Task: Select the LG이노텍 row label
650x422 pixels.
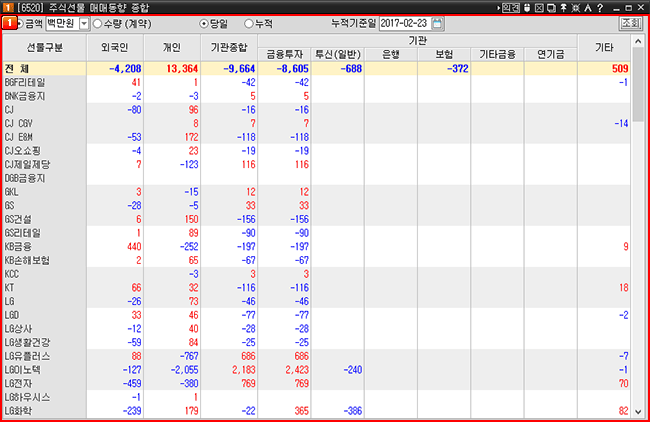Action: tap(23, 370)
